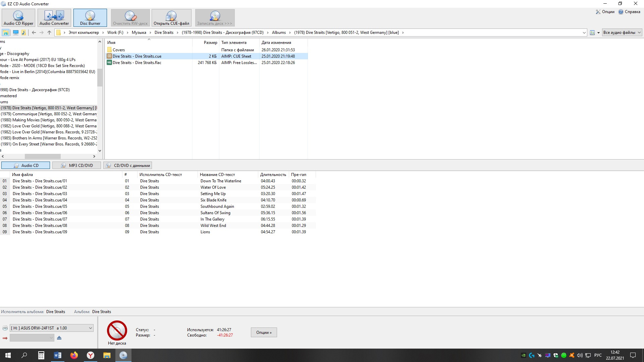Switch to CD/DVD с данными tab
The image size is (644, 362).
pyautogui.click(x=128, y=165)
